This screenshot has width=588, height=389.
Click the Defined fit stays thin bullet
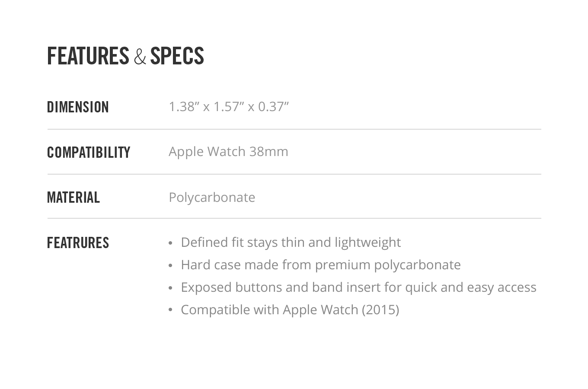click(291, 242)
